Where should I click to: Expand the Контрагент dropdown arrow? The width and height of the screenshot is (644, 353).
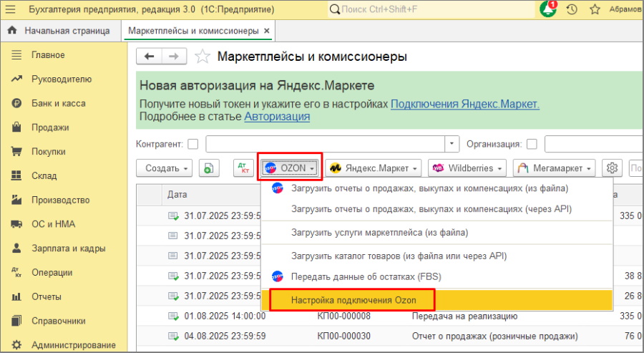coord(452,144)
